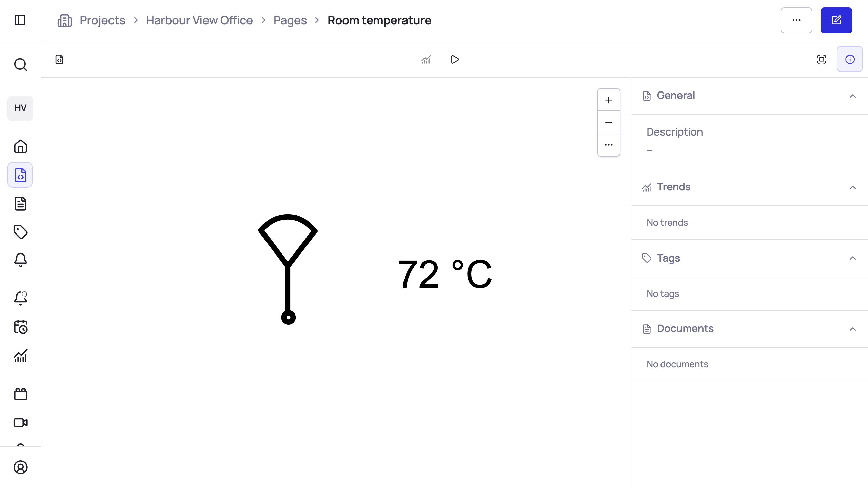Open the Documents sidebar icon
This screenshot has width=868, height=488.
[x=20, y=204]
